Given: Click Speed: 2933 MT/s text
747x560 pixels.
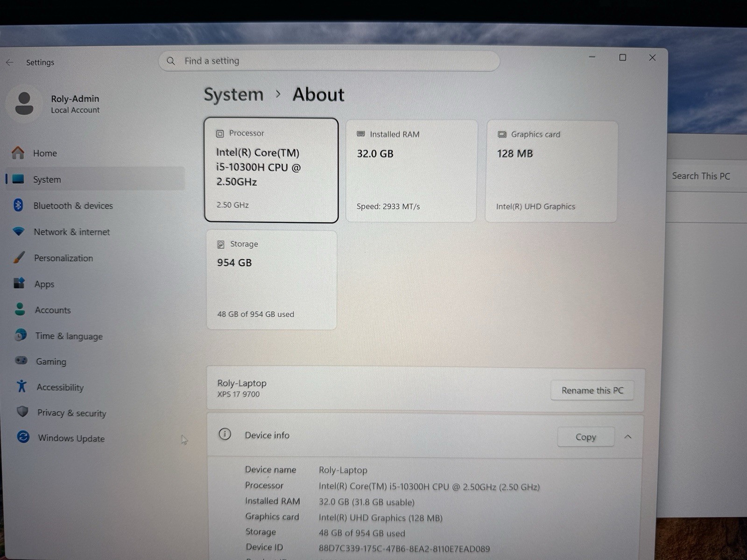Looking at the screenshot, I should click(x=388, y=206).
